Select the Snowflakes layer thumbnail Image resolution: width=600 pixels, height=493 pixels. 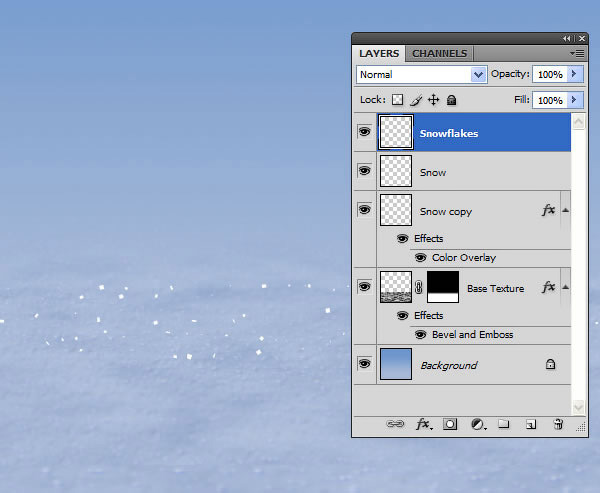396,132
